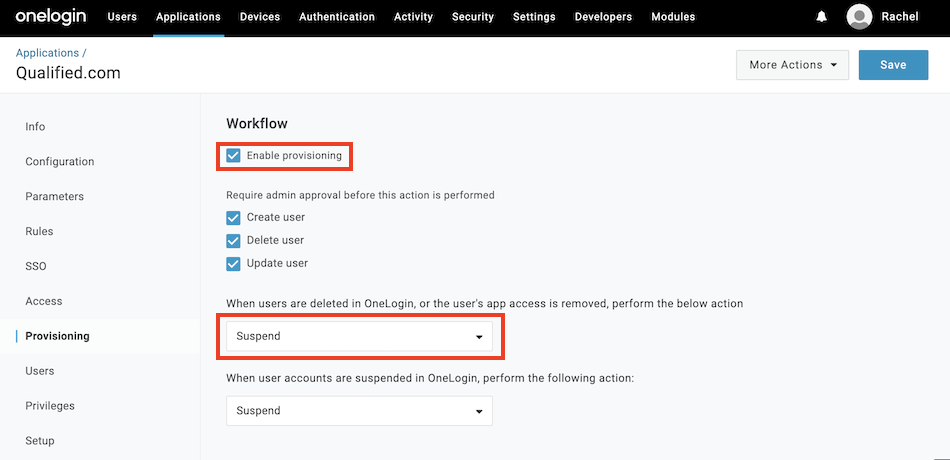Open the Modules menu
This screenshot has width=950, height=460.
coord(673,17)
